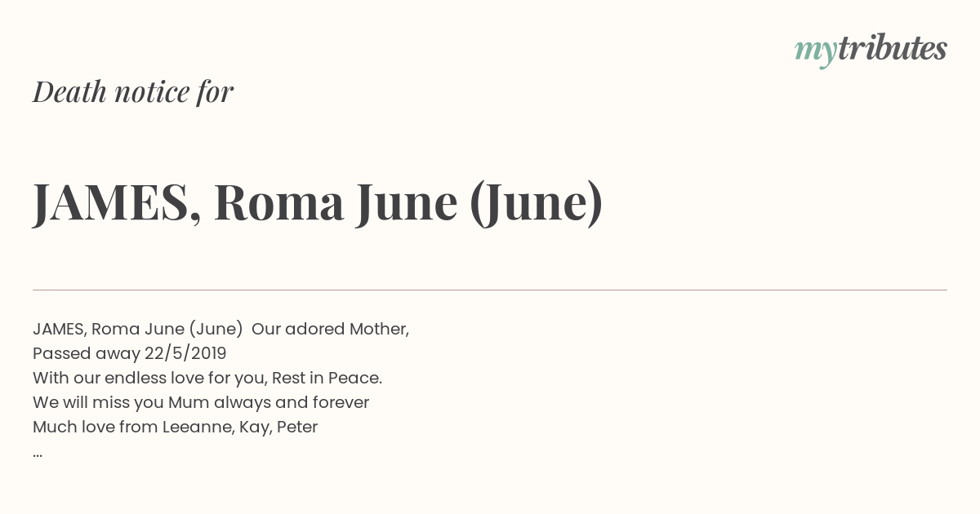This screenshot has height=514, width=980.
Task: Click the "Our adored Mother," text
Action: [330, 329]
